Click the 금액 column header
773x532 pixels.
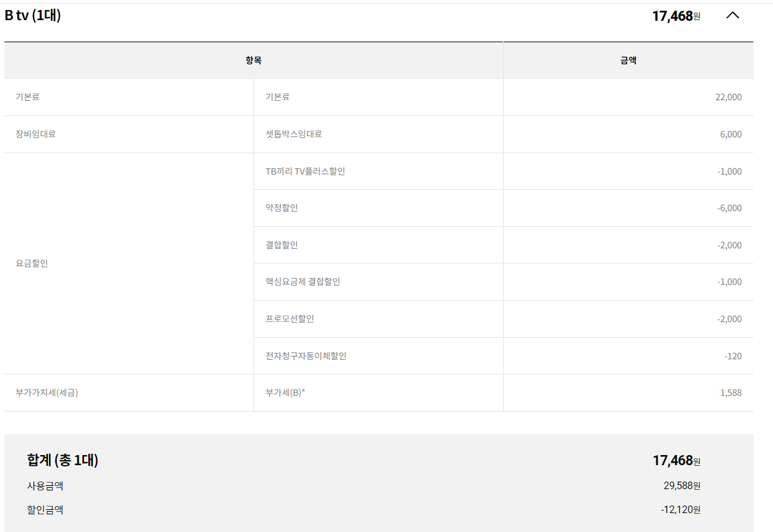[628, 61]
